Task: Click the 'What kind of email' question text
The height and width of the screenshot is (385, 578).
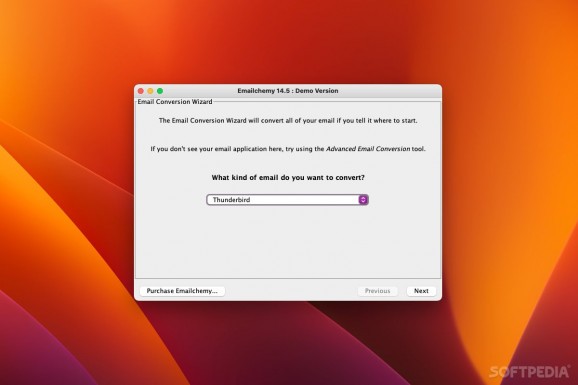Action: 288,177
